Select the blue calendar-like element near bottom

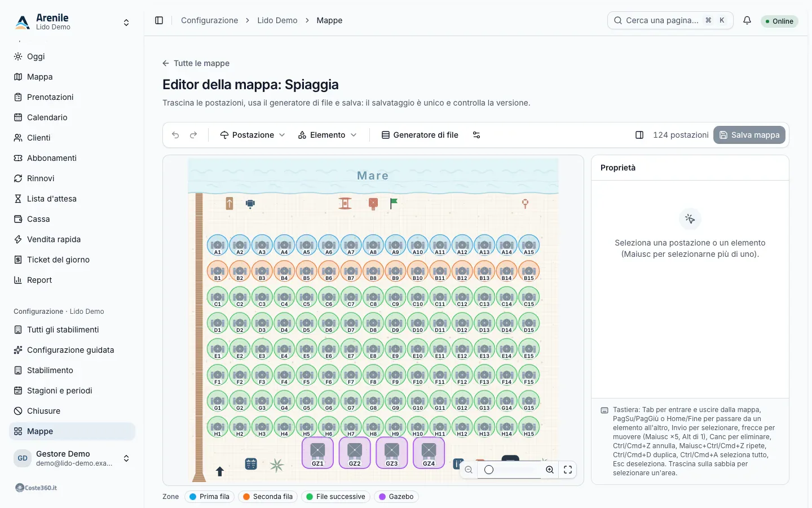[x=251, y=464]
